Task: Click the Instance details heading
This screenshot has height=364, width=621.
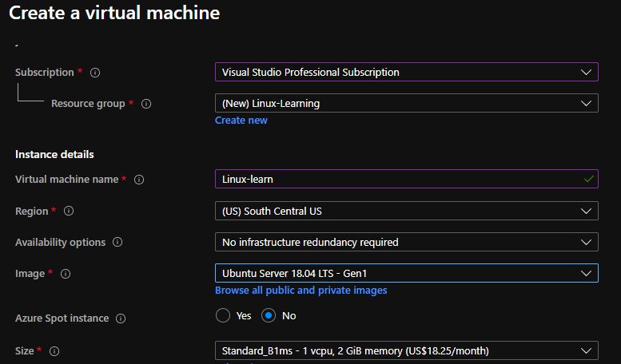Action: coord(54,154)
